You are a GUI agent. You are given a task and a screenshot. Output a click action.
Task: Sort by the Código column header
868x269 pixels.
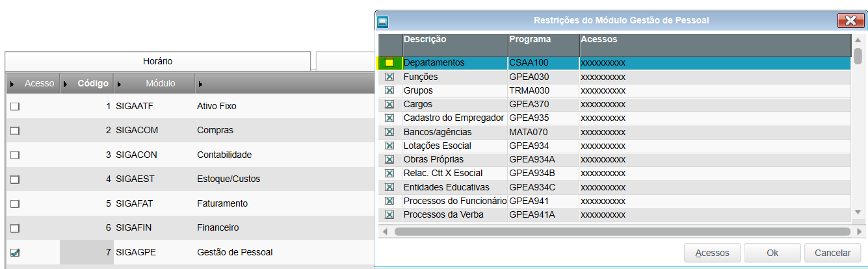point(93,84)
